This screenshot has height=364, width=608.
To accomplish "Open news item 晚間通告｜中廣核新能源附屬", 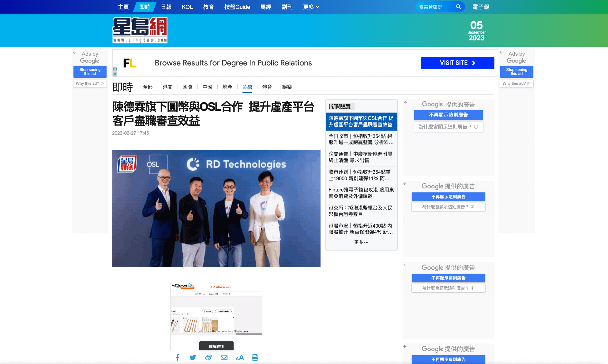I will coord(361,157).
